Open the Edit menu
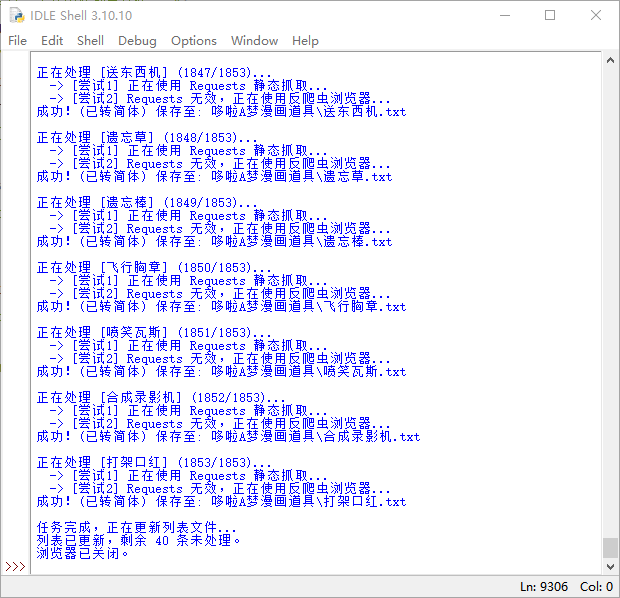 click(52, 41)
